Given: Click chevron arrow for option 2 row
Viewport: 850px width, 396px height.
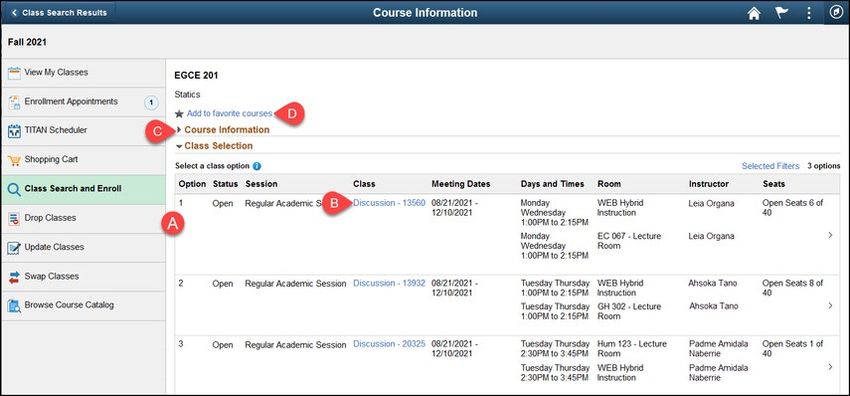Looking at the screenshot, I should pyautogui.click(x=830, y=306).
